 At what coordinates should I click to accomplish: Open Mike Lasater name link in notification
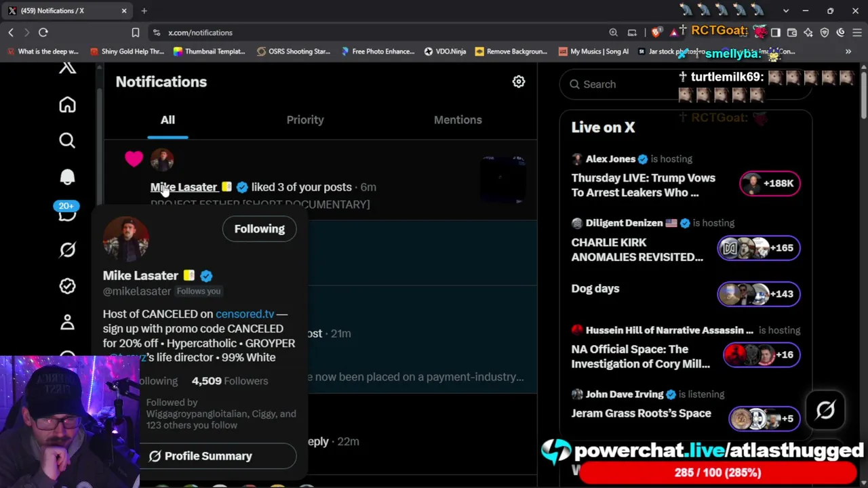click(184, 187)
